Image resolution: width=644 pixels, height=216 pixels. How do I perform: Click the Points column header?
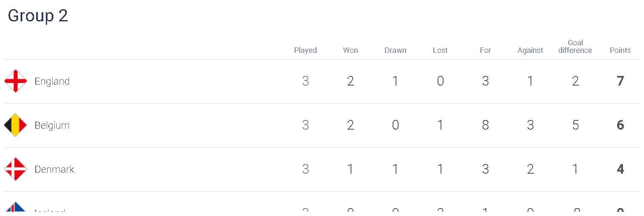(620, 50)
